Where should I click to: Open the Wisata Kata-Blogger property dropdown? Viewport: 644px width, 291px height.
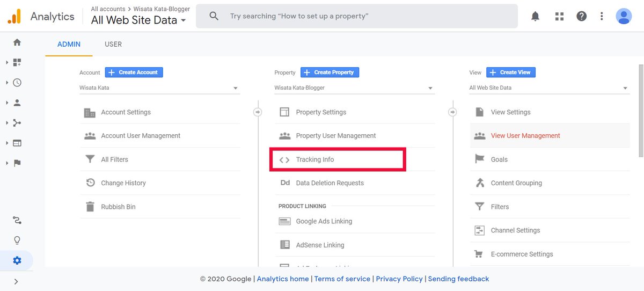(354, 88)
